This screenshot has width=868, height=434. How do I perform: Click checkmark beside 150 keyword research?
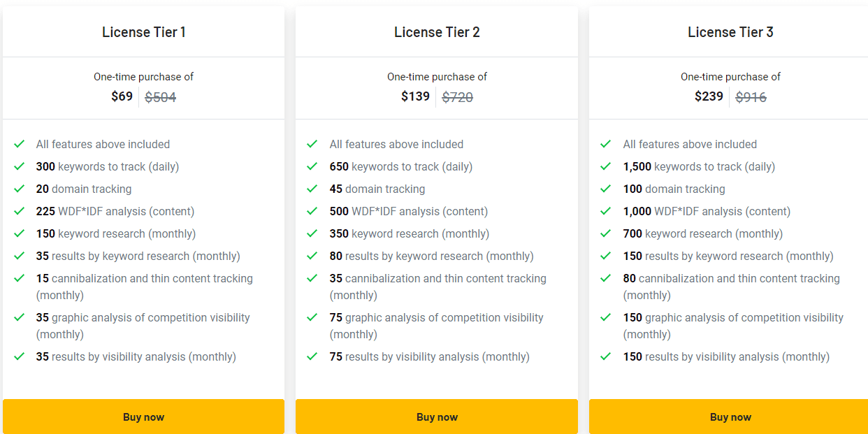point(19,233)
